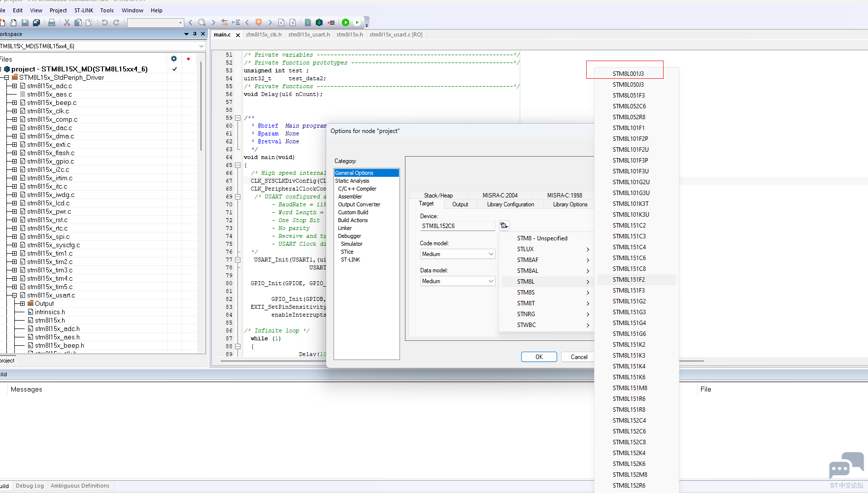Click the OK button in Options dialog
868x493 pixels.
(x=538, y=357)
